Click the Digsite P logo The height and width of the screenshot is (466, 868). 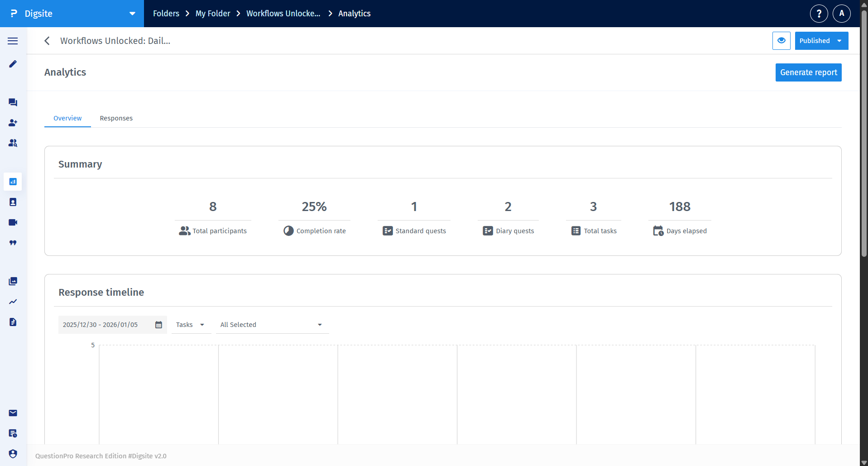tap(14, 14)
